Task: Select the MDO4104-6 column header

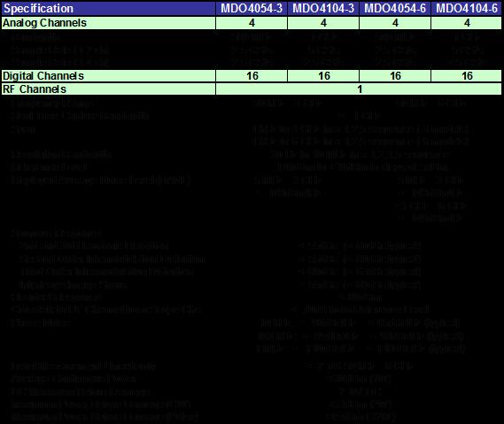Action: point(466,8)
